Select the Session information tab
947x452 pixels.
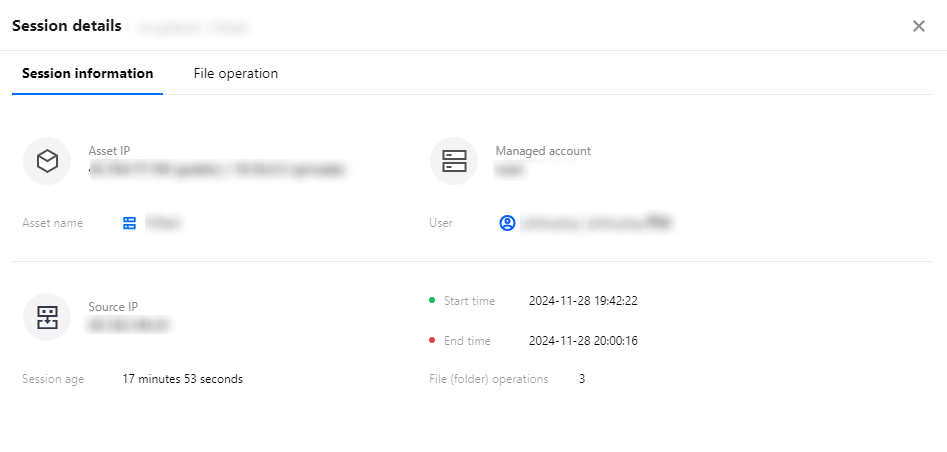(87, 73)
